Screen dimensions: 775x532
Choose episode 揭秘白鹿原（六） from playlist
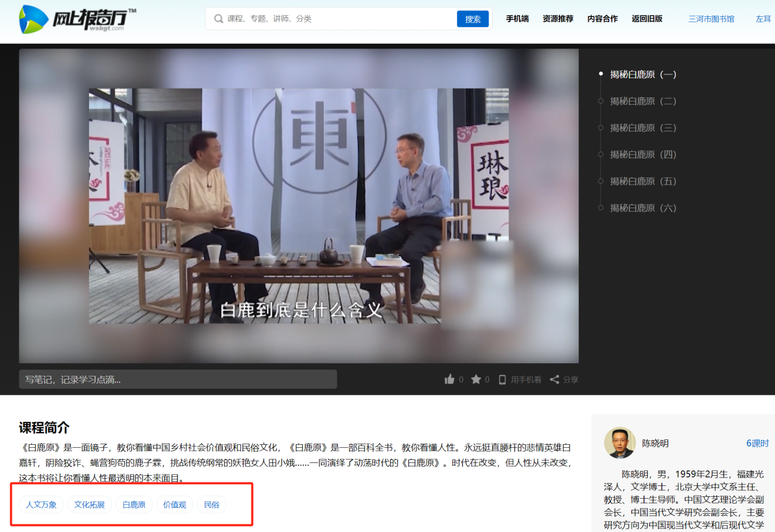[643, 208]
